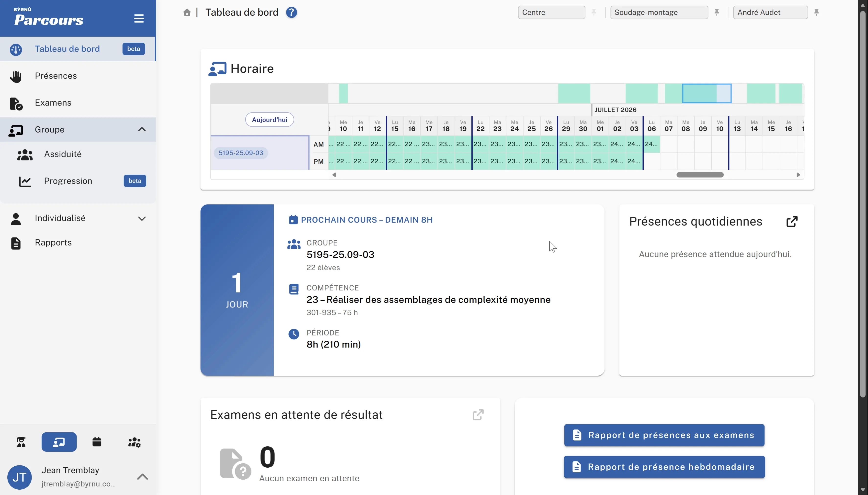Click the Assiduité people icon
The height and width of the screenshot is (495, 868).
pyautogui.click(x=25, y=155)
